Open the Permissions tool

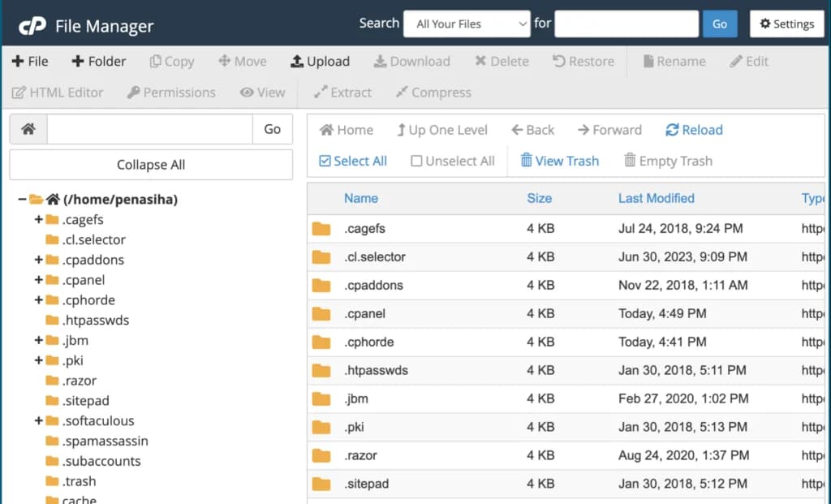[x=170, y=93]
